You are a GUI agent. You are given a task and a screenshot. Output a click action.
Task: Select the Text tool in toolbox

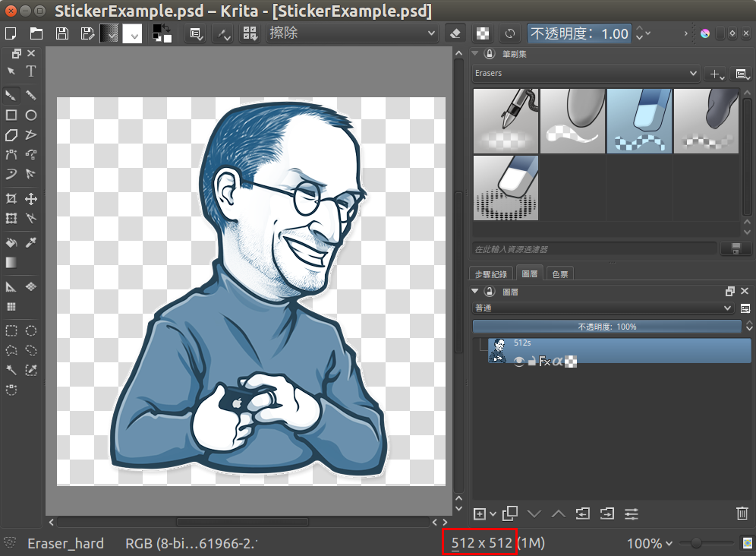point(31,71)
